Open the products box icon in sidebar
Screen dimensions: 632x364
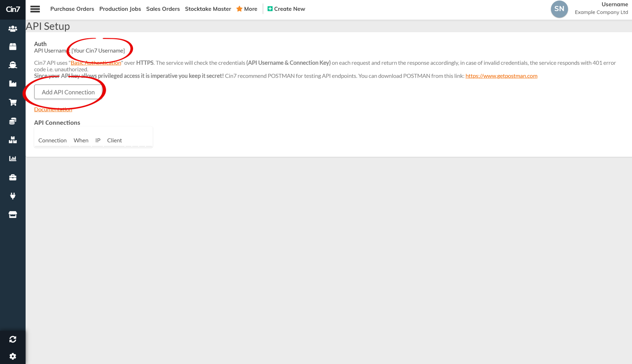13,47
